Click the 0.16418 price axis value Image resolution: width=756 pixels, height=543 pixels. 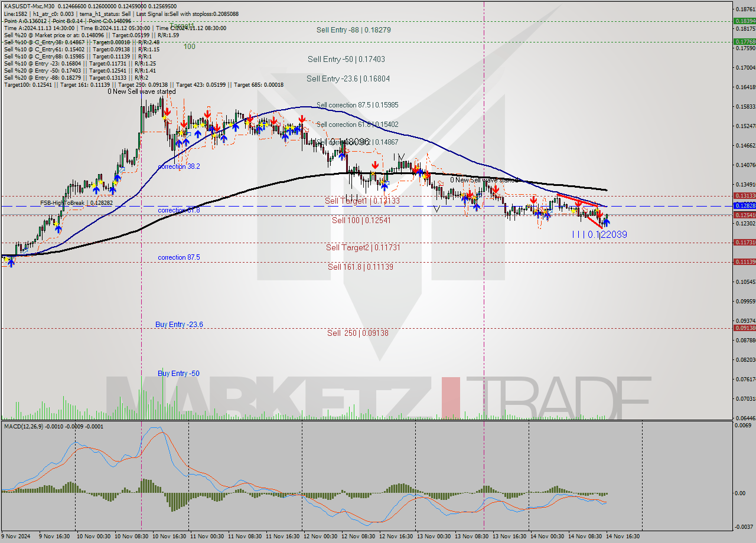pos(745,87)
